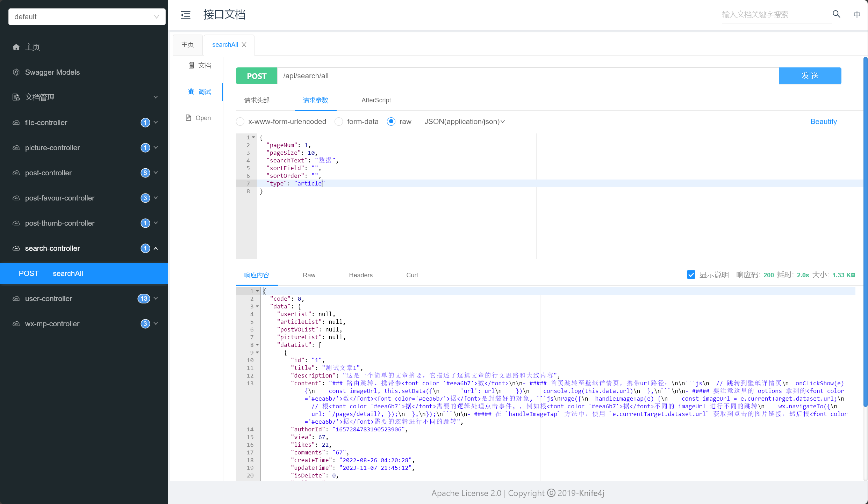868x504 pixels.
Task: Click the sidebar collapse menu icon
Action: tap(186, 15)
